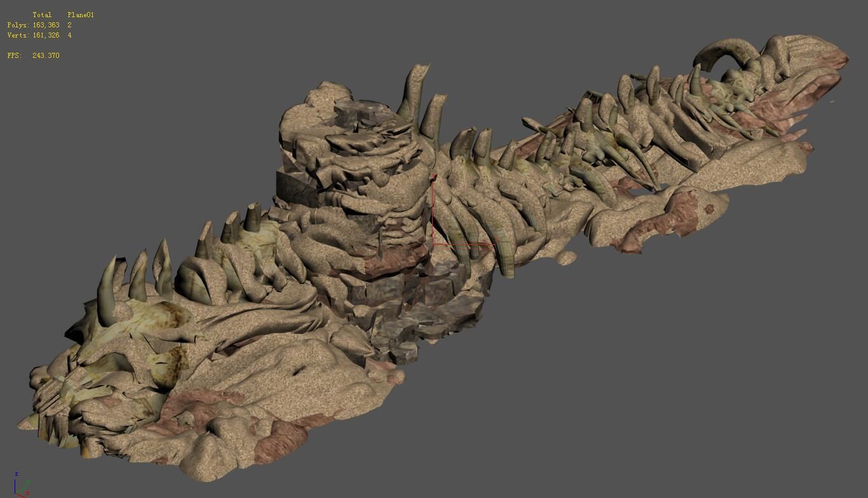Click the 'FPS:' label

point(15,55)
